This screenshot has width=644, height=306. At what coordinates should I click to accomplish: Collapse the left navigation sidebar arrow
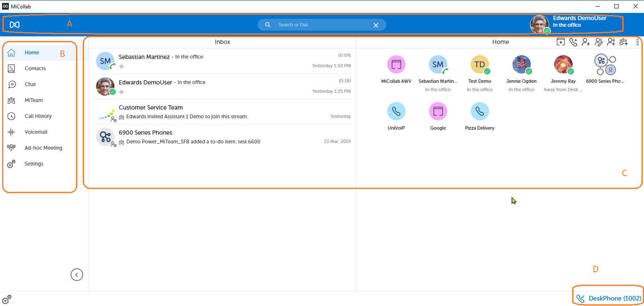[x=77, y=275]
